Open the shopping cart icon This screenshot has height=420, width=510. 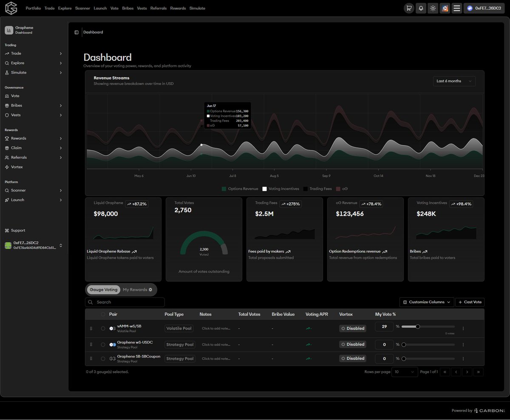(x=409, y=8)
